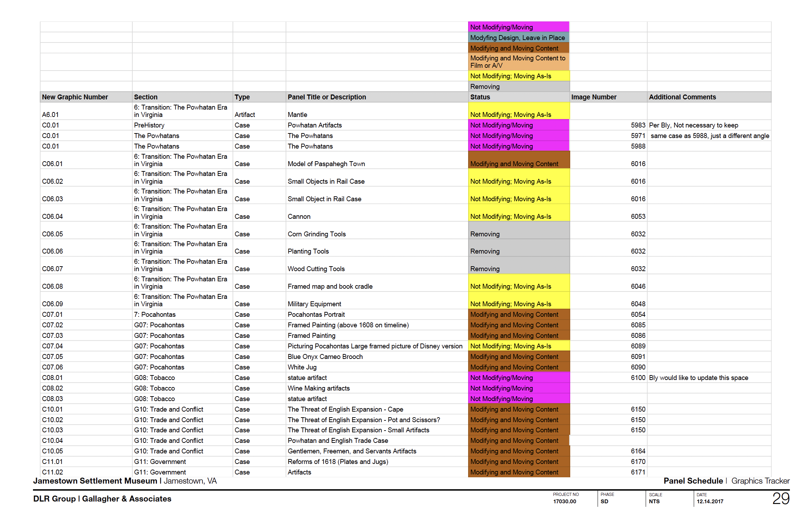Click the Additional Comments column header
Image resolution: width=812 pixels, height=524 pixels.
(682, 97)
